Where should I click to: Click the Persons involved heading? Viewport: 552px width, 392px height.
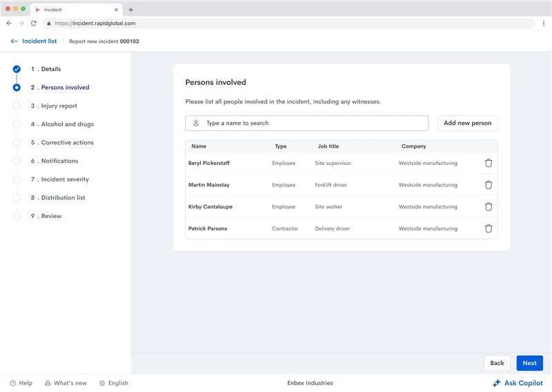[215, 82]
